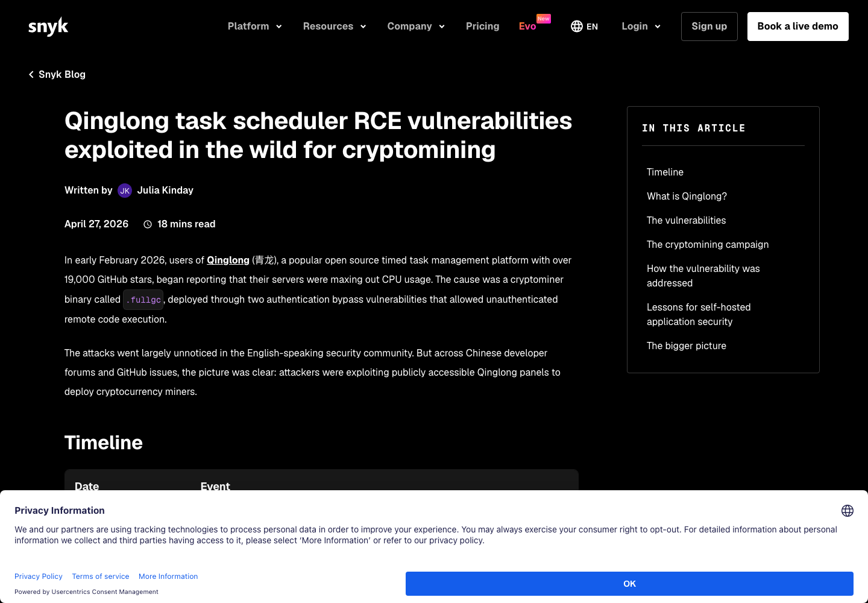Open the language globe icon in header
The width and height of the screenshot is (868, 603).
tap(577, 27)
